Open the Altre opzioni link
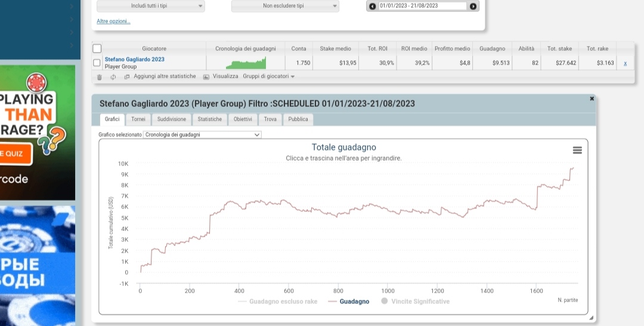The width and height of the screenshot is (644, 326). [x=113, y=21]
